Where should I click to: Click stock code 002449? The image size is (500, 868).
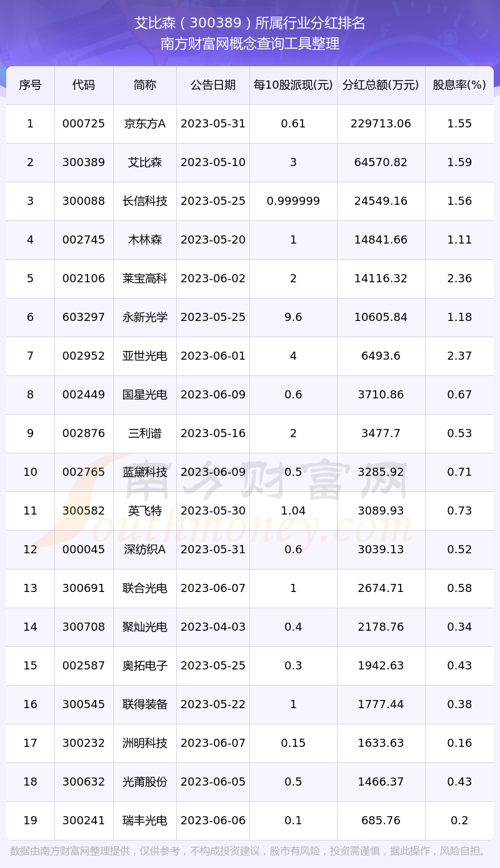pos(84,395)
